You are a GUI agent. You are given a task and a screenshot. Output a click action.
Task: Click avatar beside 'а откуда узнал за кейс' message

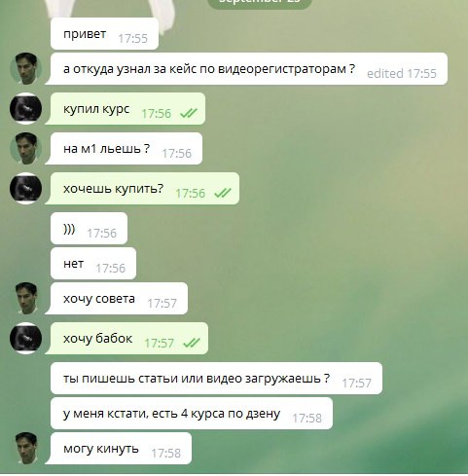pos(25,69)
